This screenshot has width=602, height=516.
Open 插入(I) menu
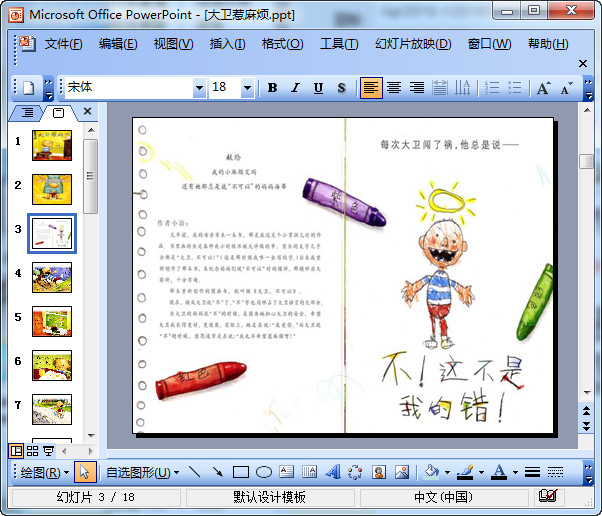coord(227,44)
